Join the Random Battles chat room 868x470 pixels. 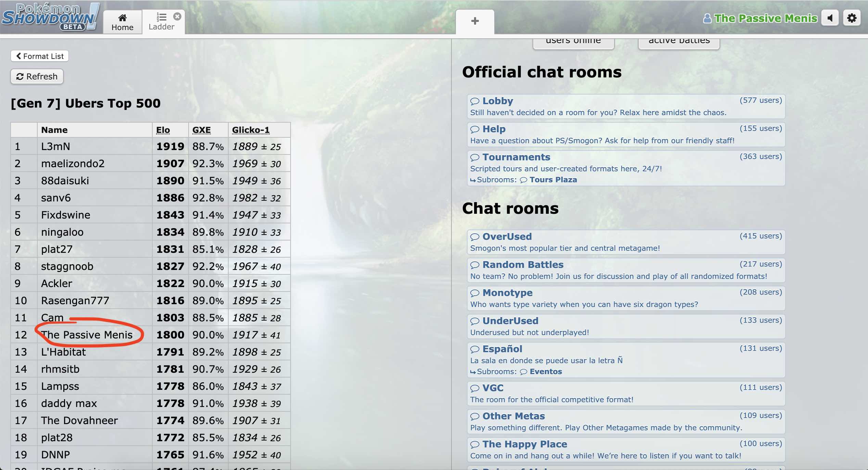pyautogui.click(x=523, y=265)
